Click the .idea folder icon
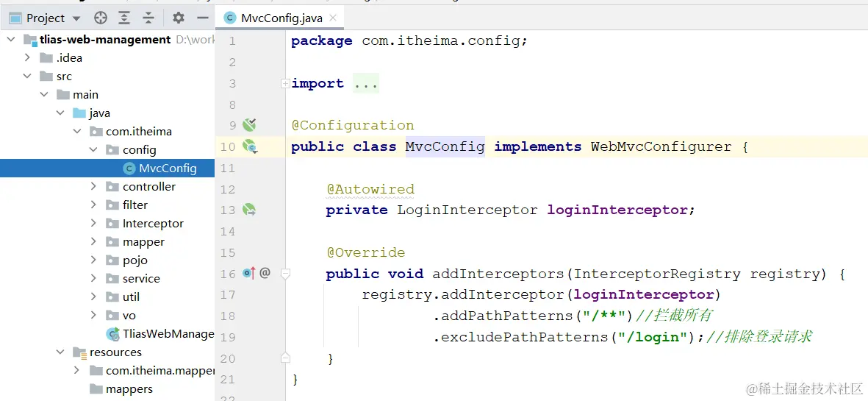 pos(46,57)
